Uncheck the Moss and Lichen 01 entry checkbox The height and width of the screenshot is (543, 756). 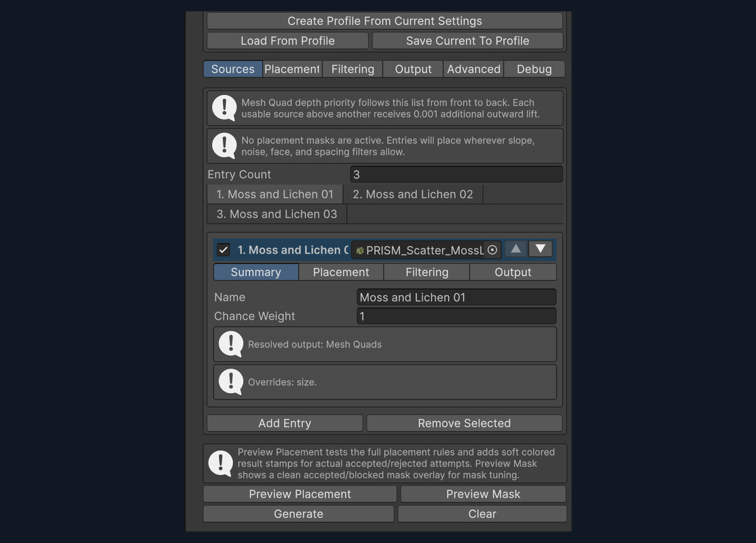pos(223,250)
